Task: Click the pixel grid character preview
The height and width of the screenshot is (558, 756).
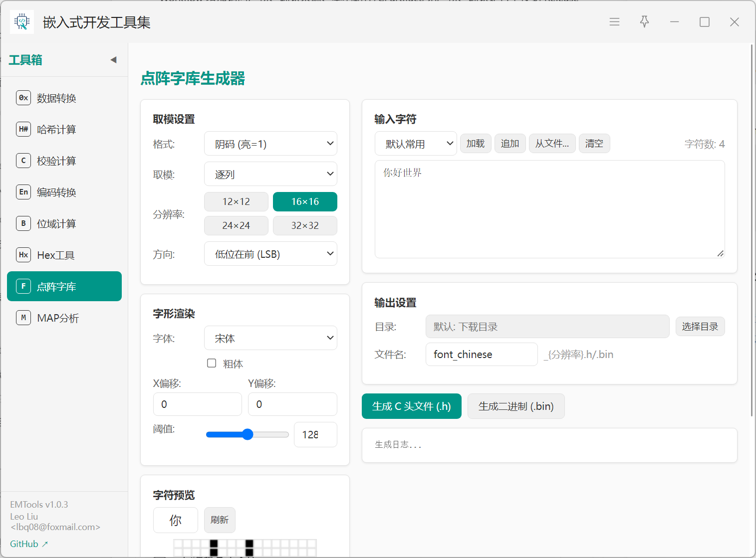Action: [x=245, y=548]
